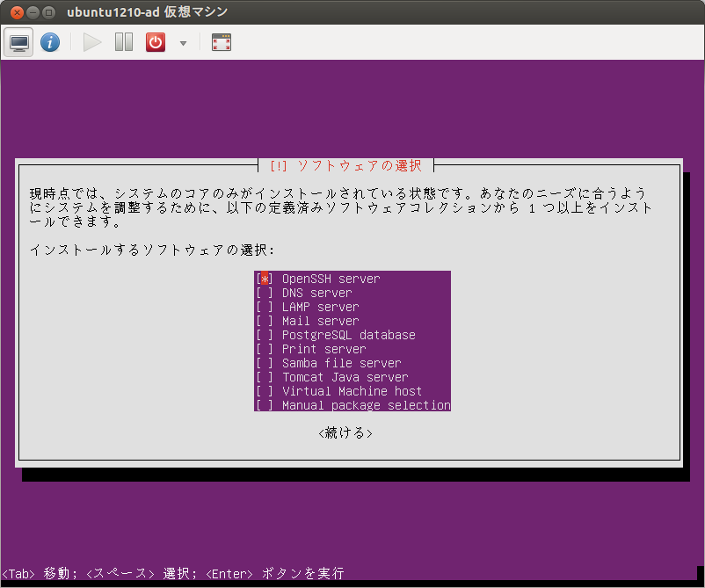Viewport: 705px width, 588px height.
Task: Toggle fullscreen with the expand-arrows icon
Action: click(221, 41)
